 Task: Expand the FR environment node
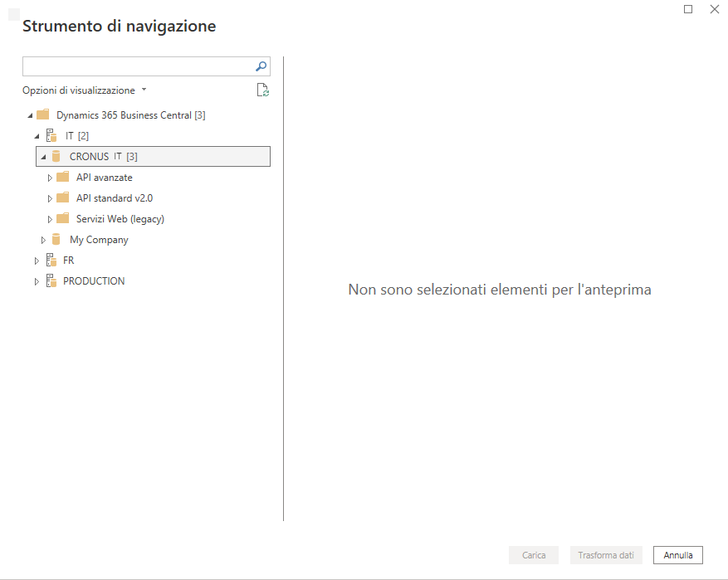click(37, 261)
